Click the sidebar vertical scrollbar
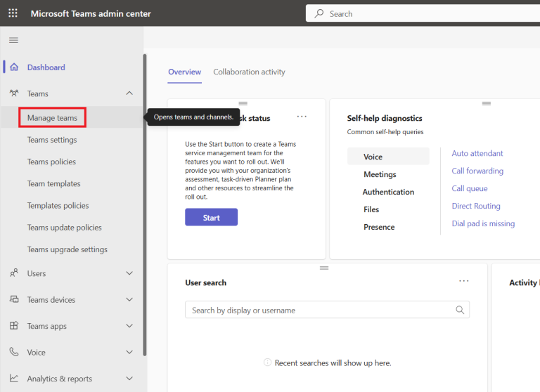Image resolution: width=540 pixels, height=392 pixels. point(145,204)
